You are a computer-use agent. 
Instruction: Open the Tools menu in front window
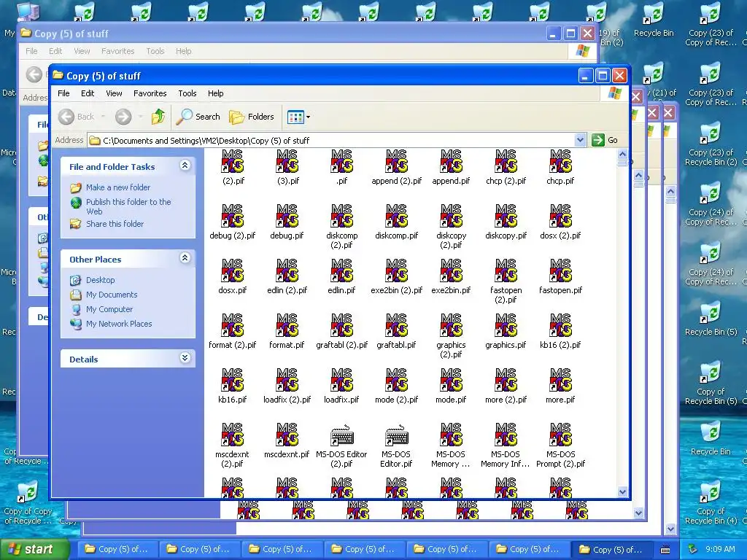(x=187, y=93)
